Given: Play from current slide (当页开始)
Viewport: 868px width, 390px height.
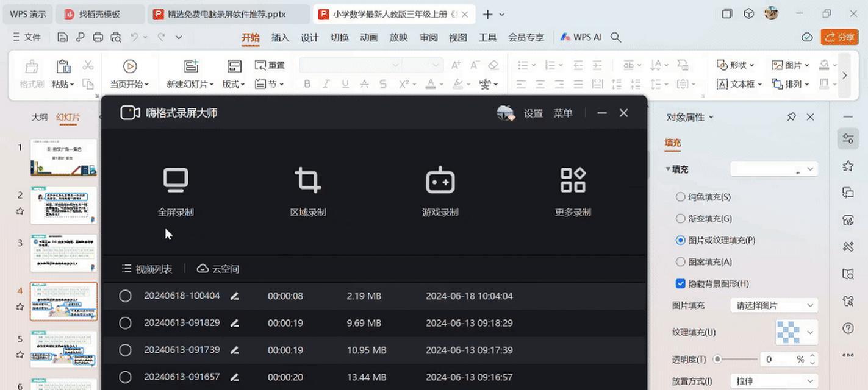Looking at the screenshot, I should (129, 74).
